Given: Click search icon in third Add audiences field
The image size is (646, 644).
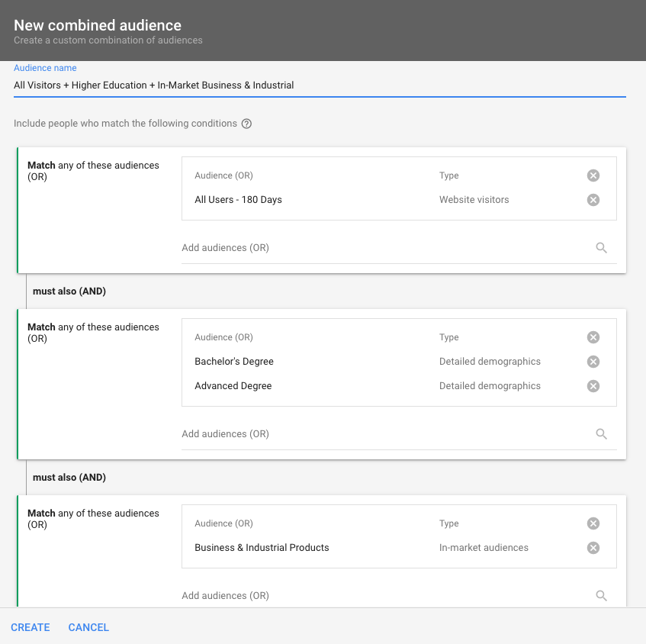Looking at the screenshot, I should tap(601, 596).
